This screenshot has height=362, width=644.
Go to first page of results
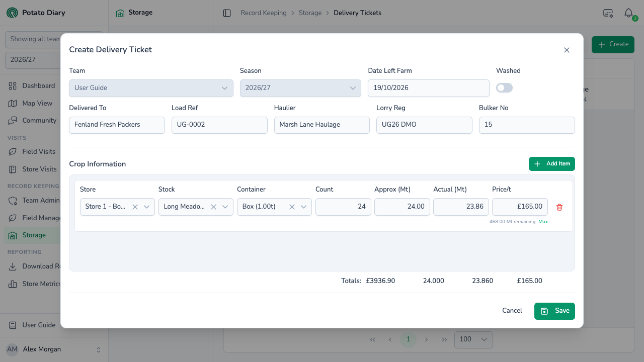click(x=372, y=339)
